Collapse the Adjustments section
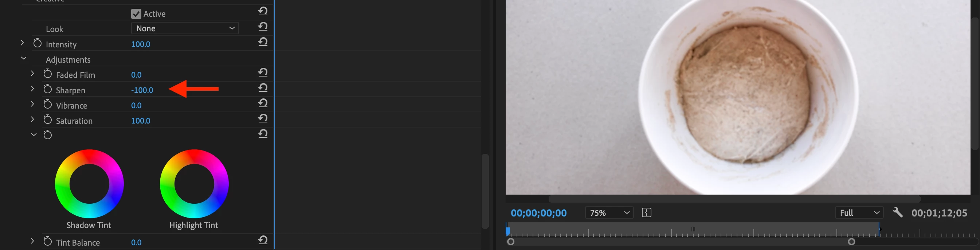This screenshot has height=250, width=980. click(x=23, y=58)
